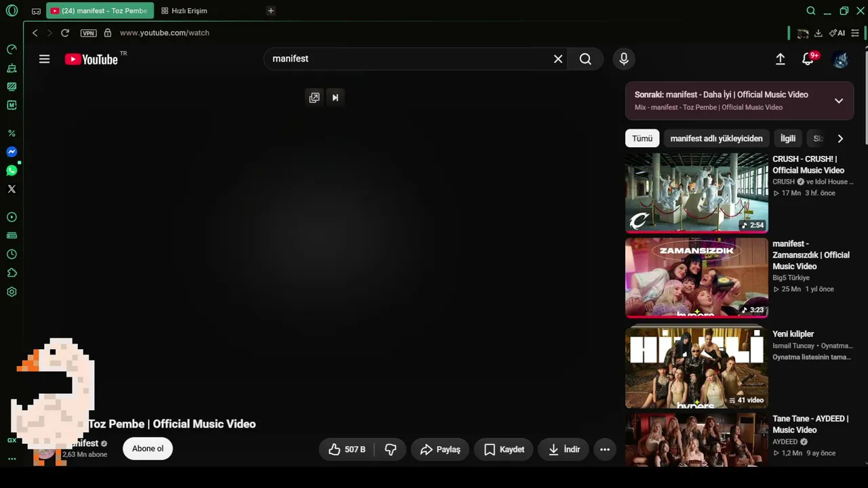The width and height of the screenshot is (868, 488).
Task: Start voice search with microphone
Action: (624, 59)
